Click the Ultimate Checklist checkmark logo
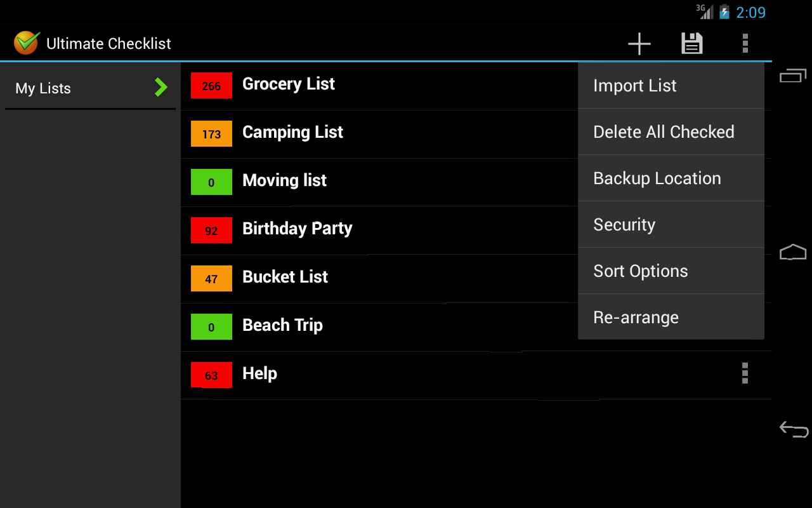 coord(25,43)
